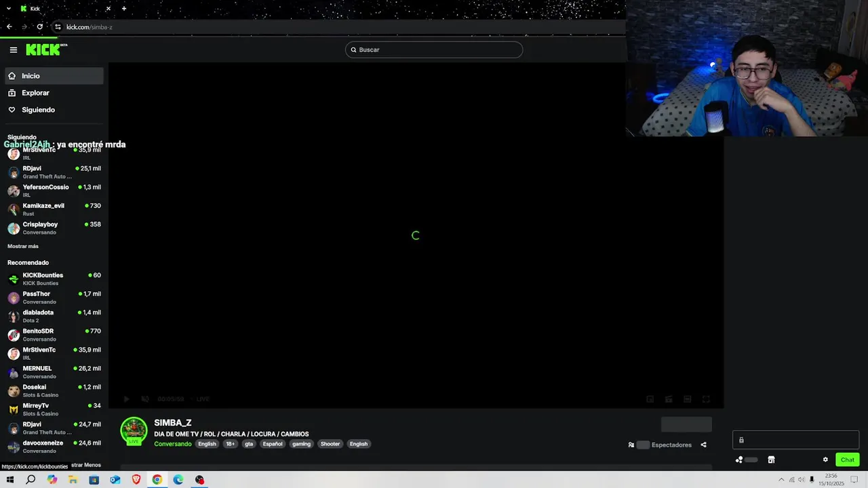Expand followed list with Mostrar más
Image resolution: width=868 pixels, height=488 pixels.
click(23, 246)
